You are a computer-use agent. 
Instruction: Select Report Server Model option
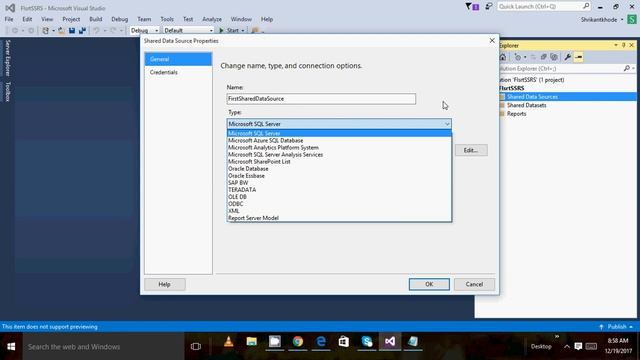tap(339, 218)
